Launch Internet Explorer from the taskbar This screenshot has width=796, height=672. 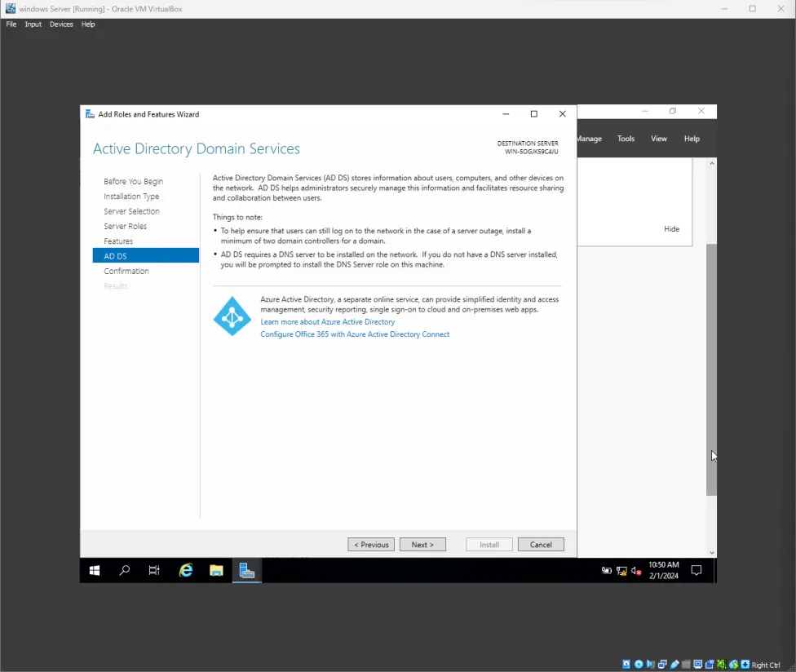point(186,571)
